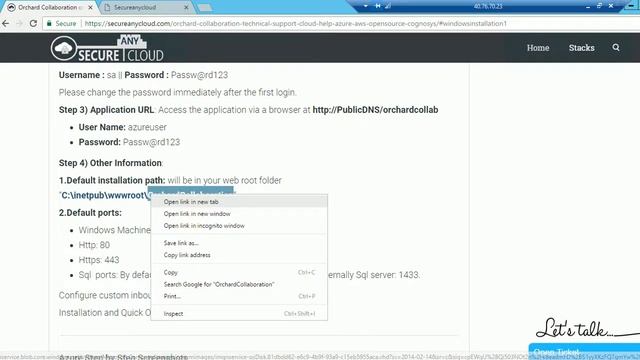Open Stacks in site navigation
Image resolution: width=640 pixels, height=360 pixels.
pyautogui.click(x=581, y=48)
